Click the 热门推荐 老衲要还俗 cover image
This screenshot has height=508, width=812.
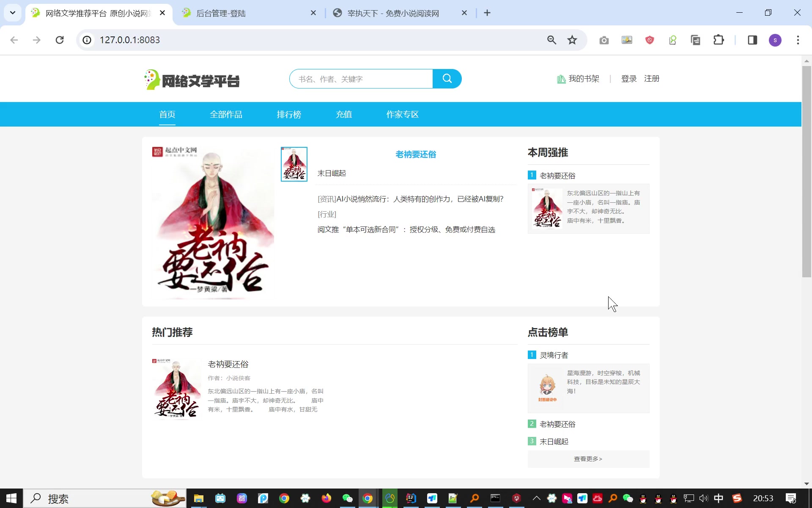[176, 389]
